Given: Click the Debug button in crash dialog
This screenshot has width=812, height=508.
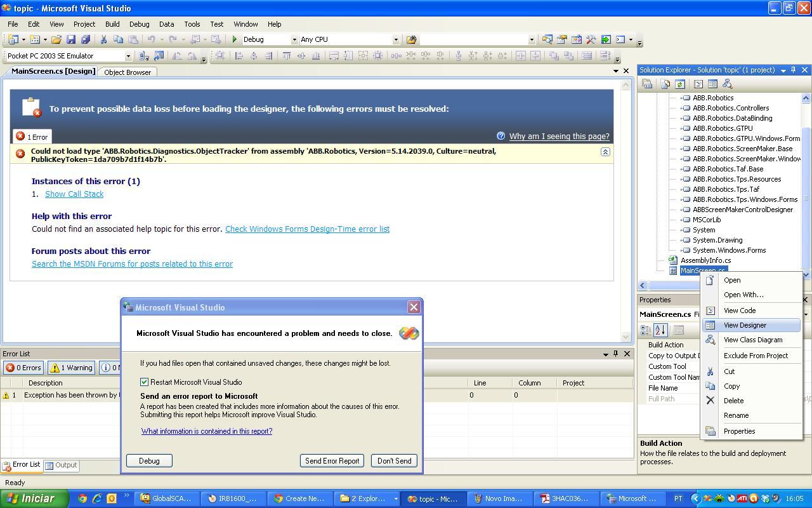Looking at the screenshot, I should coord(149,461).
